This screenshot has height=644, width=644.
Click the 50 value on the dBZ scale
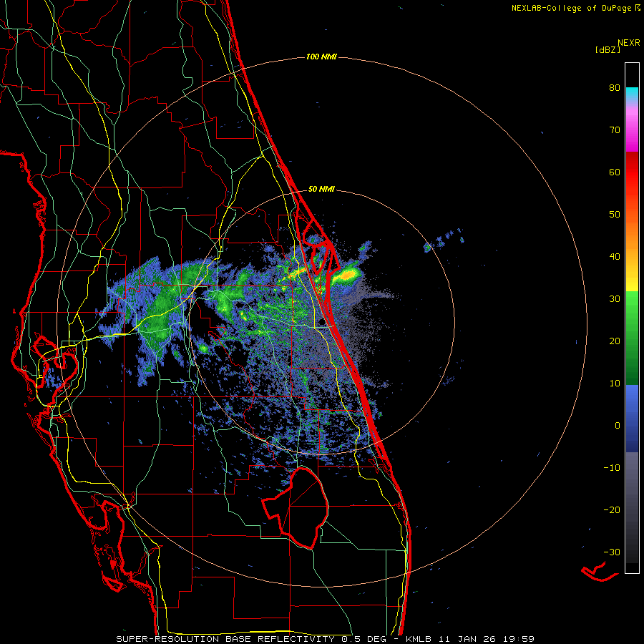(x=615, y=215)
